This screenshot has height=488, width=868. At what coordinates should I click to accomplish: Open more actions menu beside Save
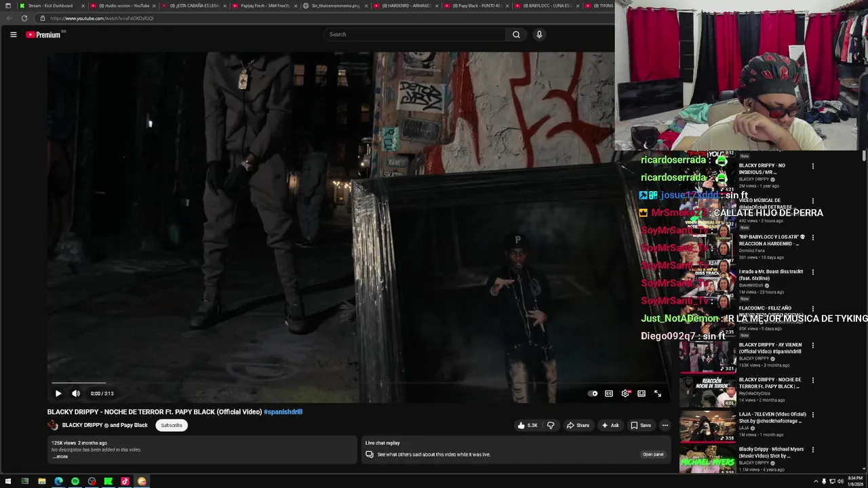coord(665,425)
